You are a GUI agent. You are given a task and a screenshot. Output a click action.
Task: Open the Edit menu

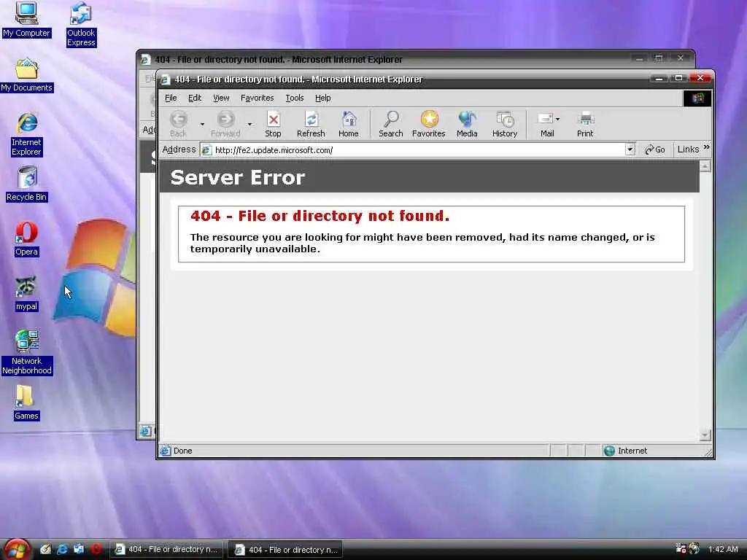pos(195,98)
